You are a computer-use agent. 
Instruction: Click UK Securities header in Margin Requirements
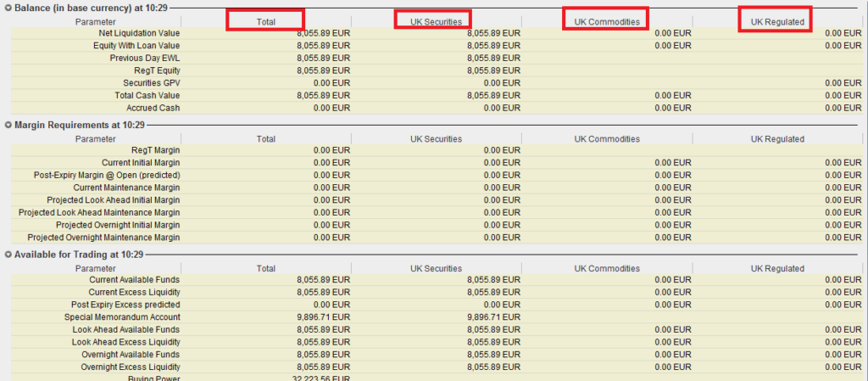436,139
